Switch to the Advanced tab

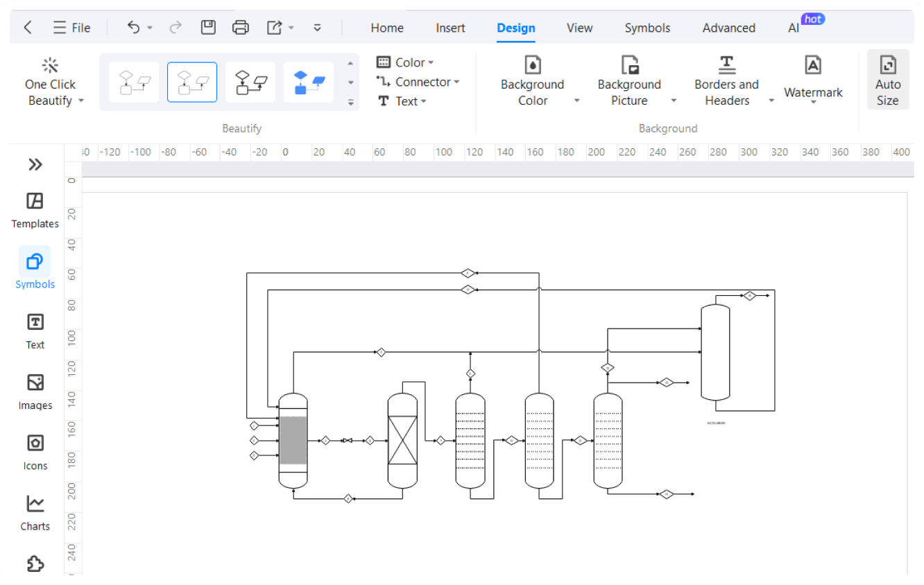click(x=729, y=28)
